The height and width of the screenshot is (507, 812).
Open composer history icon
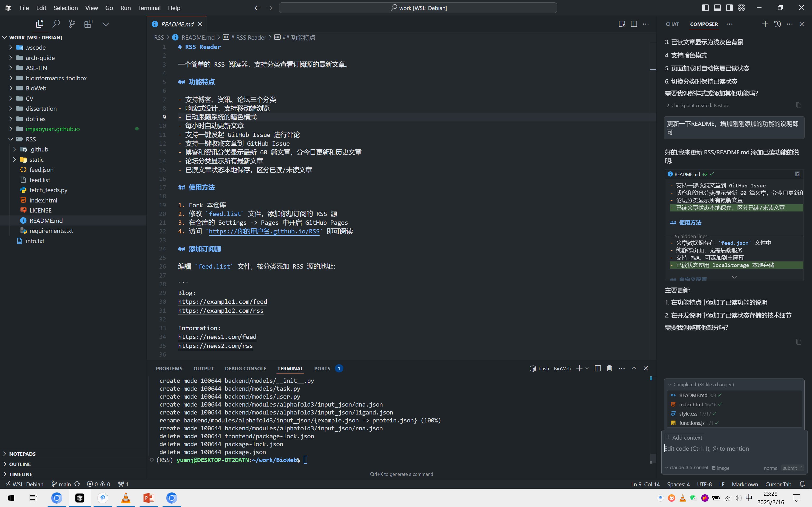click(x=777, y=24)
